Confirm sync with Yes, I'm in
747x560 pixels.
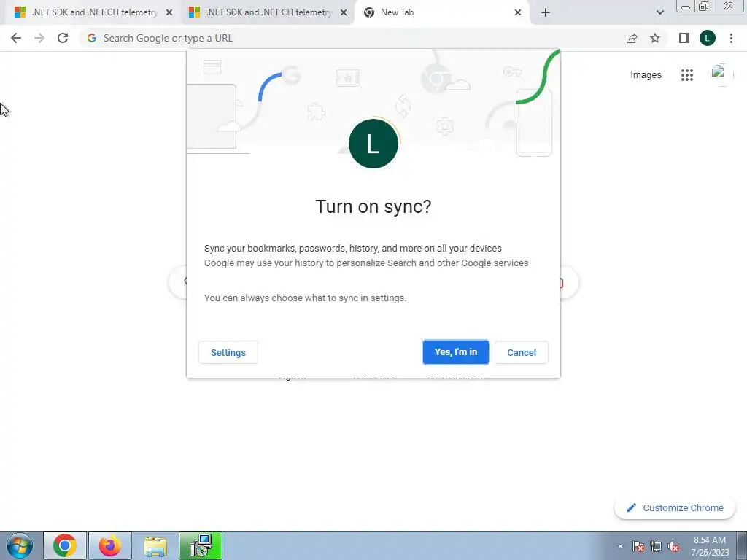(x=456, y=352)
